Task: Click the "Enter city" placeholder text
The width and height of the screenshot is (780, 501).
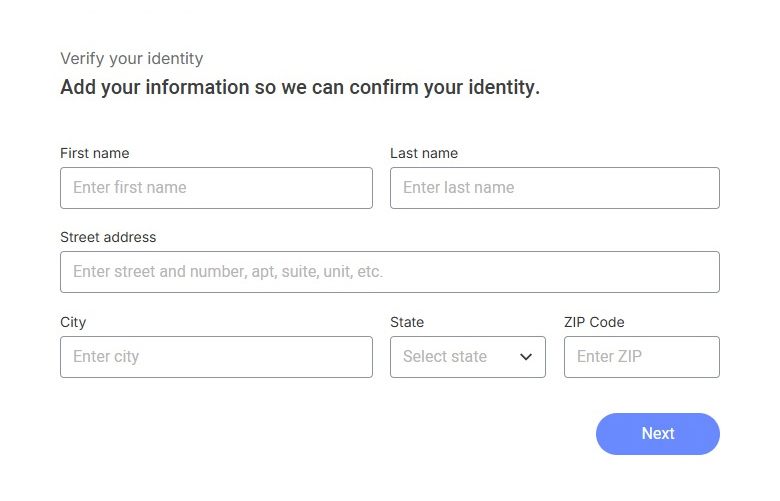Action: click(x=106, y=357)
